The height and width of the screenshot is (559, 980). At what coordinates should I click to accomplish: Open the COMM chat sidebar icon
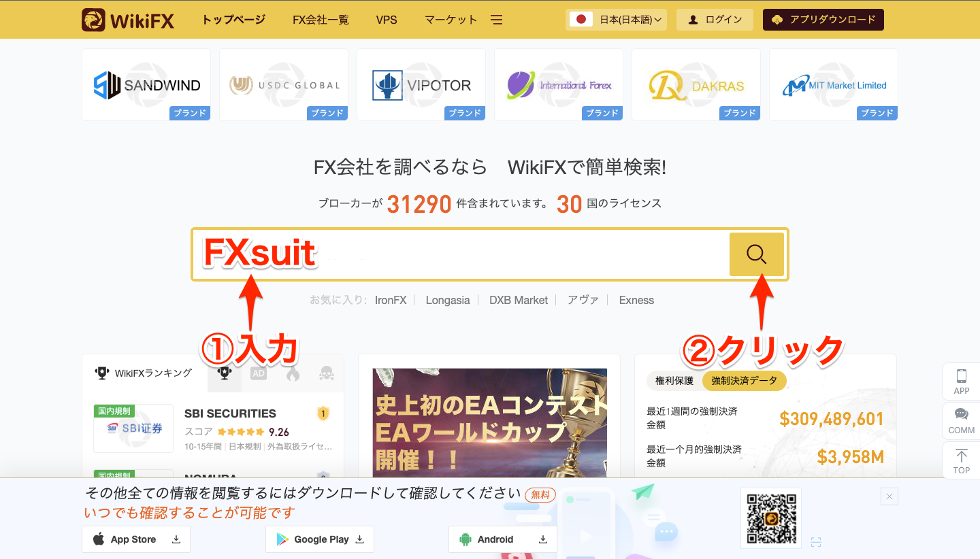click(x=962, y=421)
